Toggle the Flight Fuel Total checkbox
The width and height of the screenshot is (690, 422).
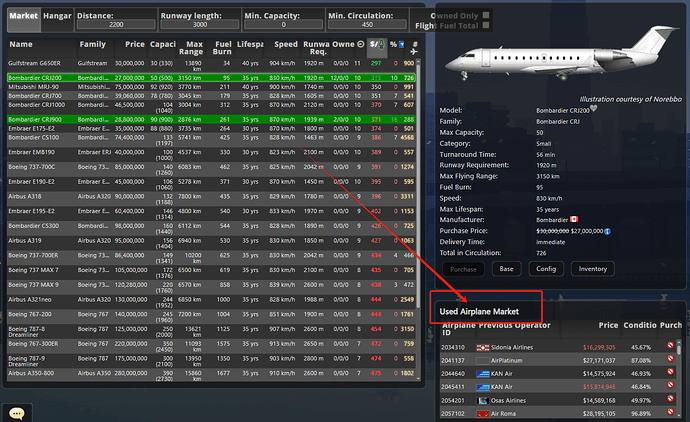486,25
